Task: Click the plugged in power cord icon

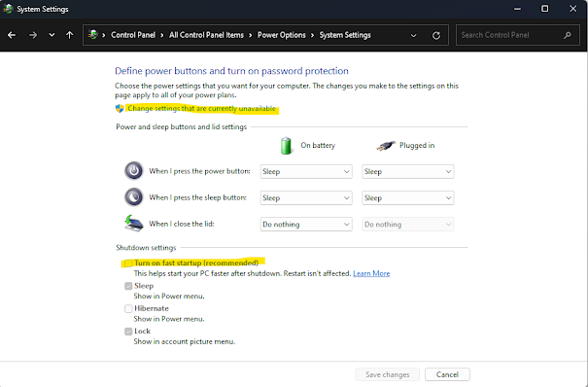Action: pyautogui.click(x=386, y=146)
